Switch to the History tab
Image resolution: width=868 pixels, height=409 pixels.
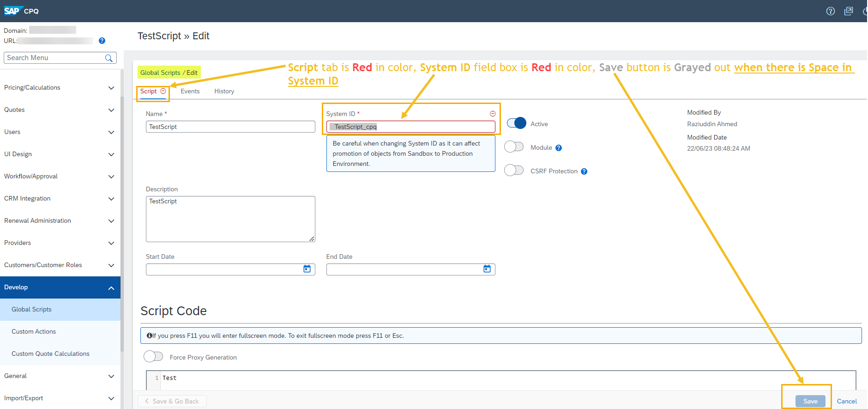[224, 92]
